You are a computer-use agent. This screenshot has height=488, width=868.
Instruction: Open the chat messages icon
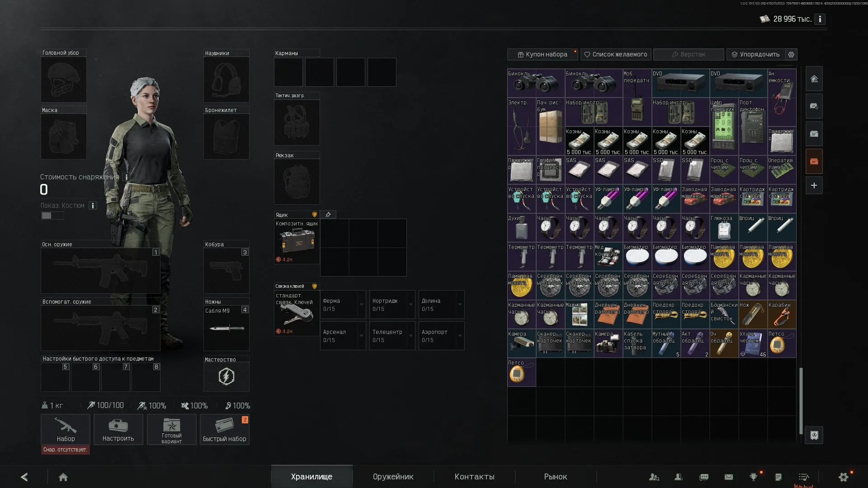tap(704, 477)
